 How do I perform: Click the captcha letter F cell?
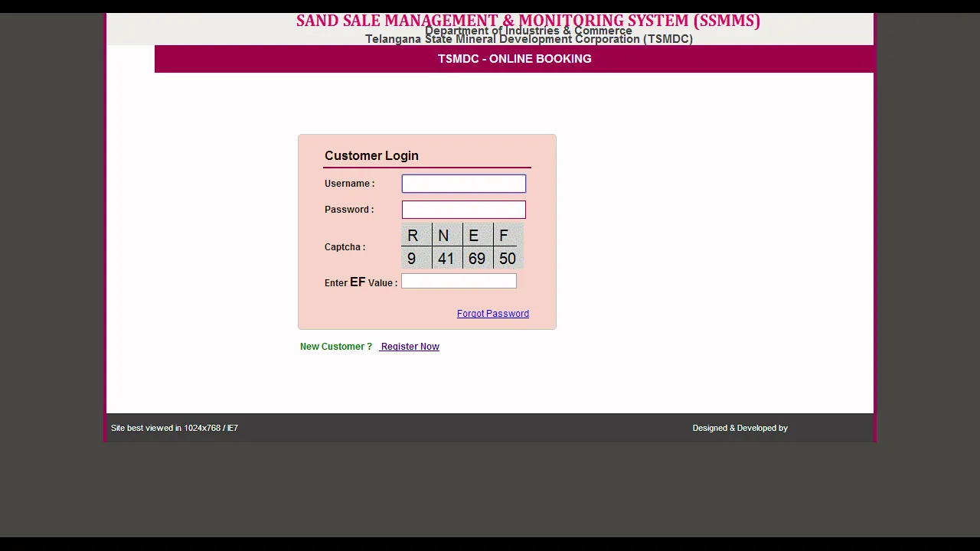pos(508,235)
